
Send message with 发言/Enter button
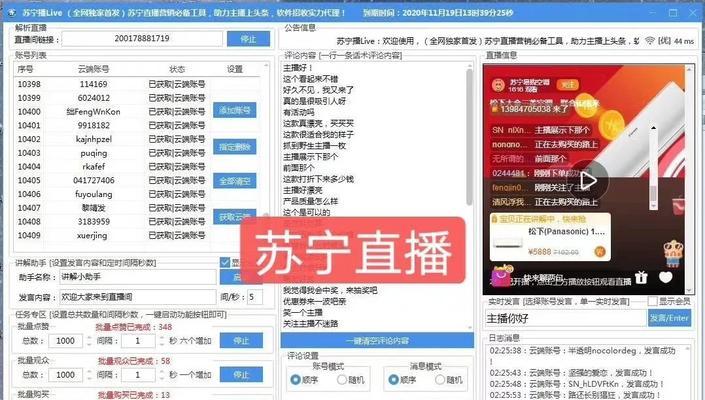tap(669, 318)
